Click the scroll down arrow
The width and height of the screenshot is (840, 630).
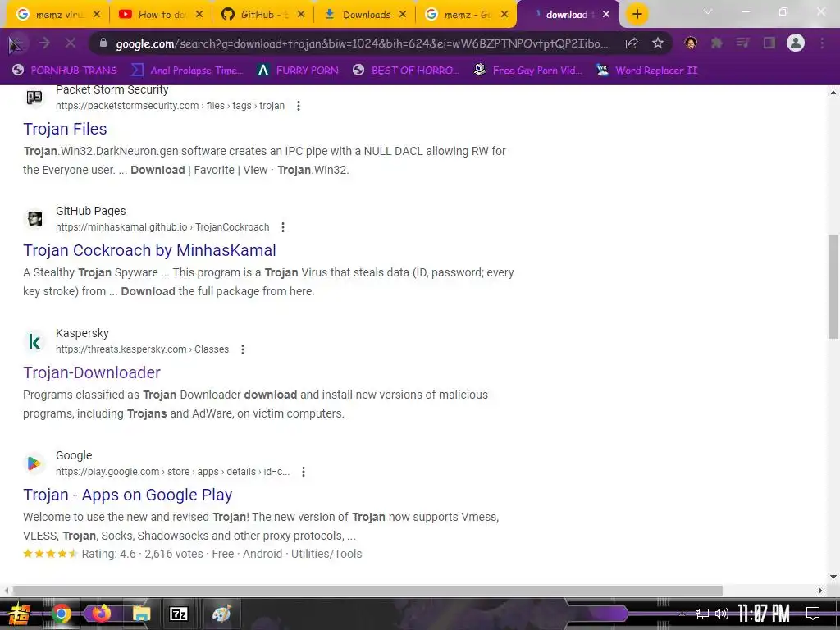(x=833, y=577)
